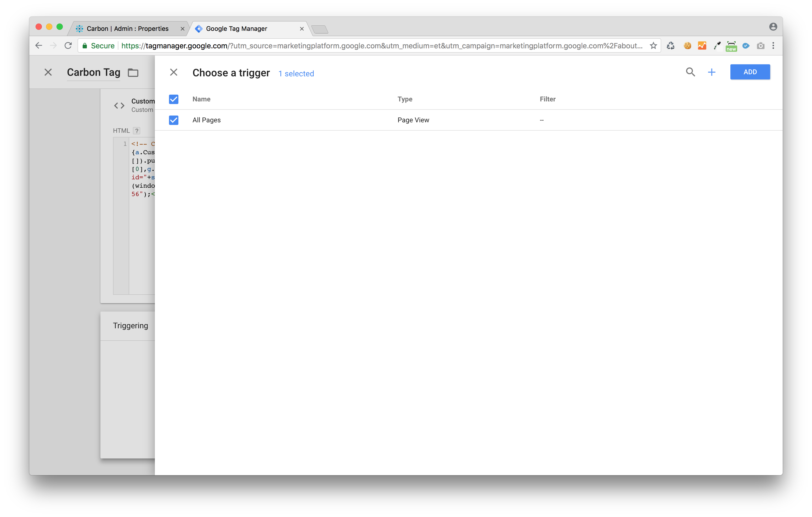Toggle the select-all checkbox in header
Screen dimensions: 812x517
click(173, 99)
